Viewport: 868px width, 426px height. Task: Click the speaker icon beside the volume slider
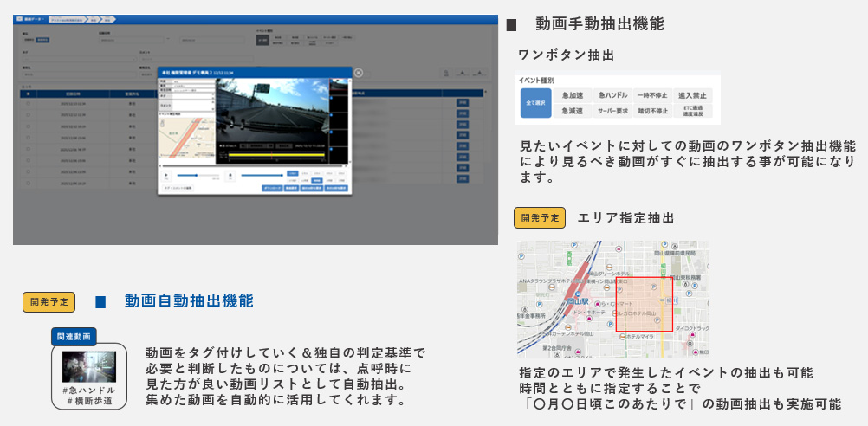230,176
